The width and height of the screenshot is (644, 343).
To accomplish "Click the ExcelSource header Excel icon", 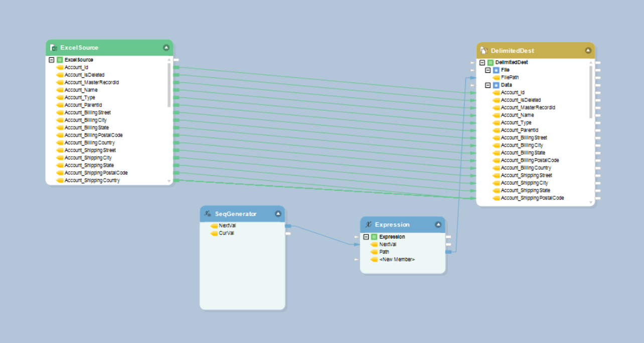I will tap(53, 48).
